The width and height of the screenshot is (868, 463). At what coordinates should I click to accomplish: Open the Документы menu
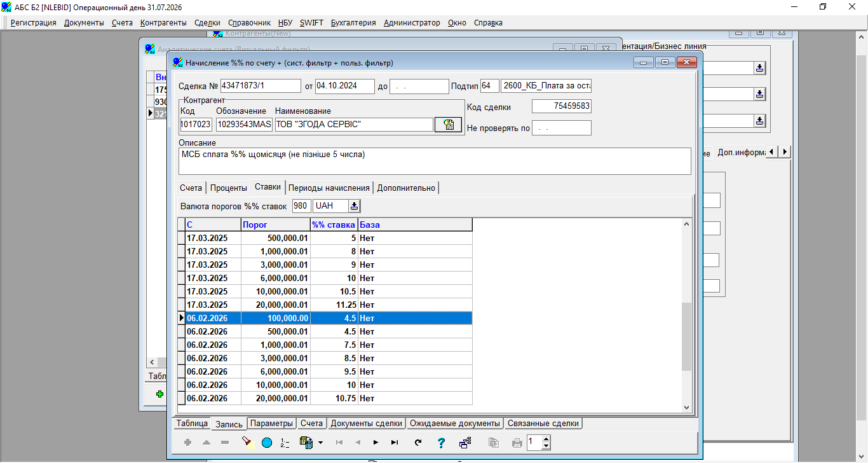(84, 23)
